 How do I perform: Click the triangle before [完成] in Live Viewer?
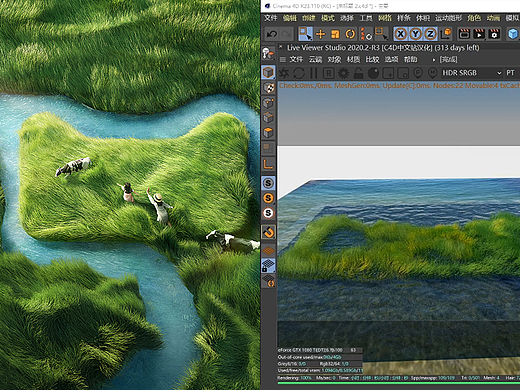coord(433,60)
